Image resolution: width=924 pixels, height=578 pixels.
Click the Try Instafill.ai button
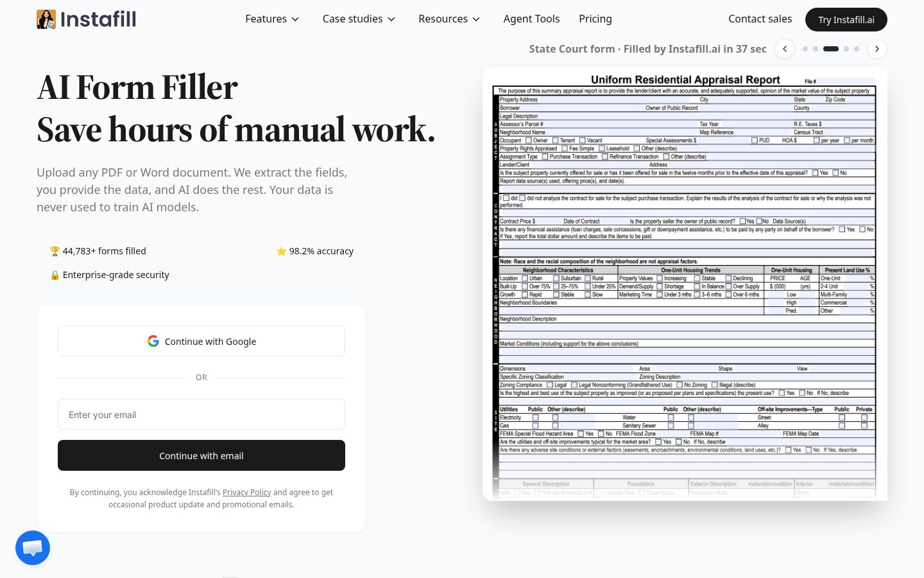point(846,19)
